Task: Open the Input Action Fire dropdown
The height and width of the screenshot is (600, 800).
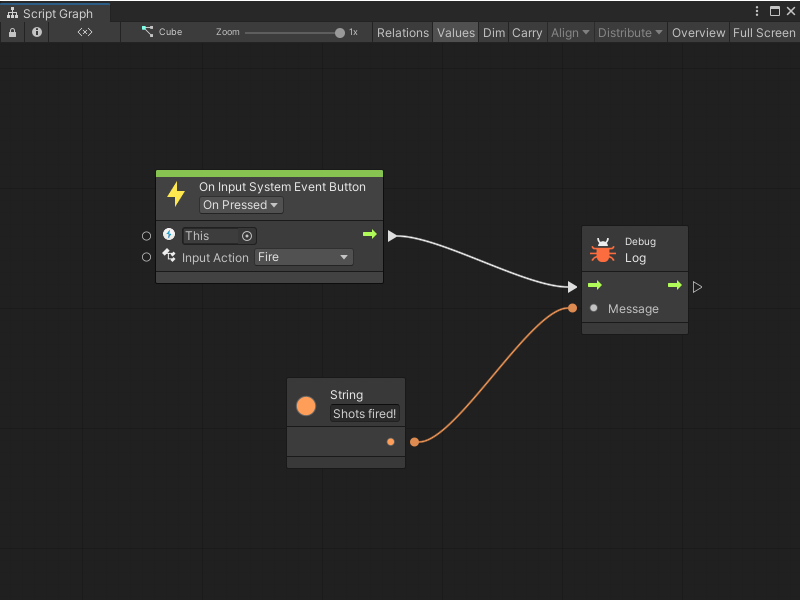Action: tap(303, 257)
